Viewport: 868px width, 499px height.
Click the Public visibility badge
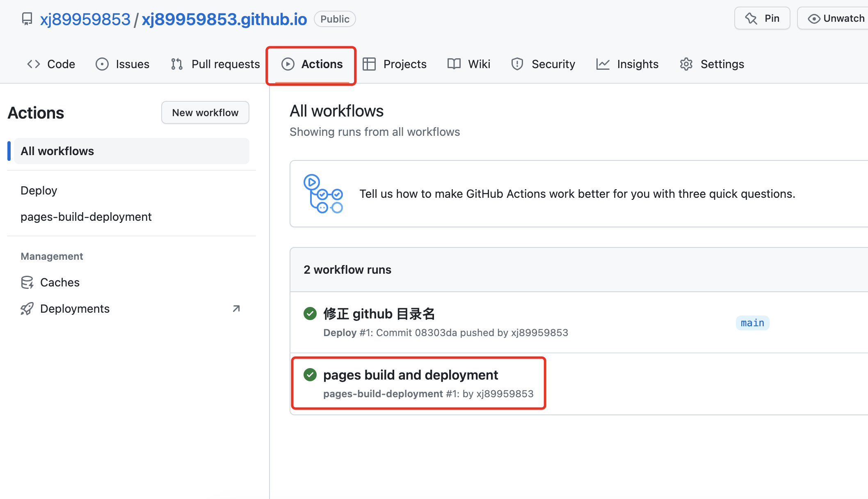(335, 19)
